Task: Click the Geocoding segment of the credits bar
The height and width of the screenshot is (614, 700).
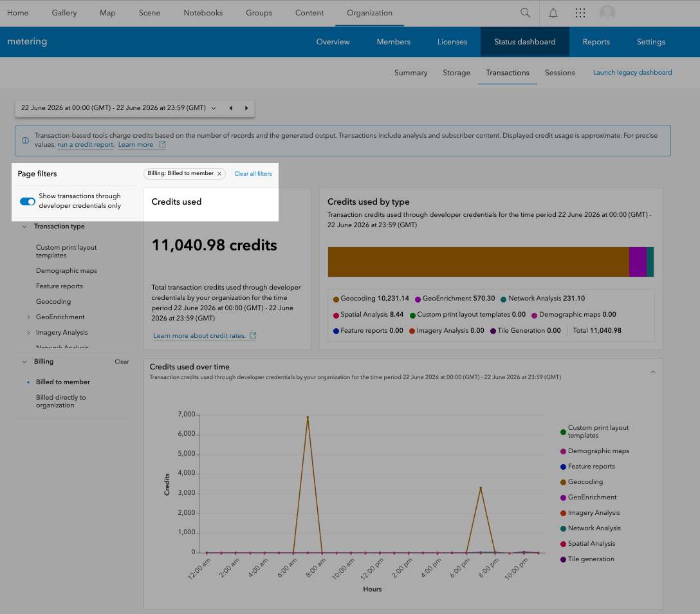Action: point(478,262)
